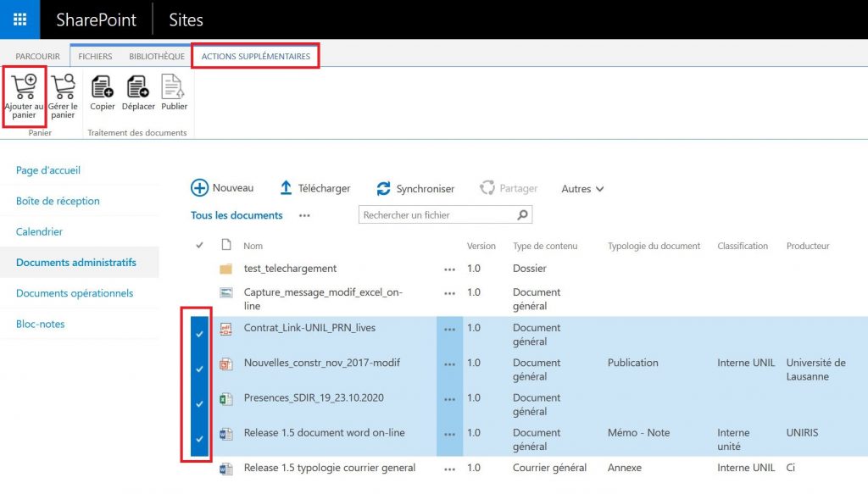868x494 pixels.
Task: Click the Publier document icon
Action: pyautogui.click(x=174, y=87)
